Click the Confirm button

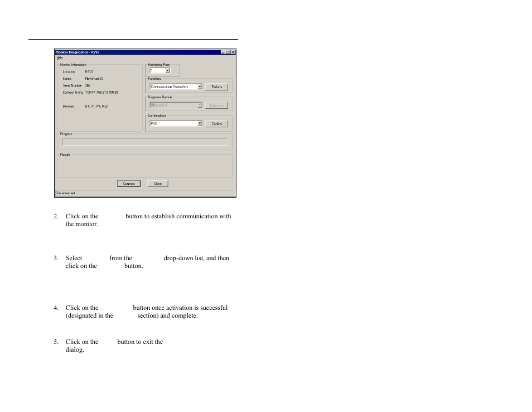coord(216,123)
